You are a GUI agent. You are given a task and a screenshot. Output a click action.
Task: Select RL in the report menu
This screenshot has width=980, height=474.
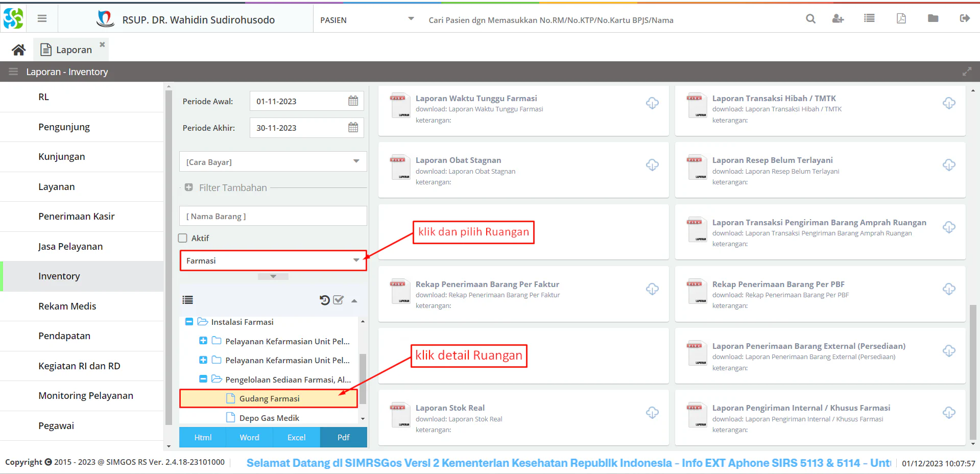(x=82, y=97)
